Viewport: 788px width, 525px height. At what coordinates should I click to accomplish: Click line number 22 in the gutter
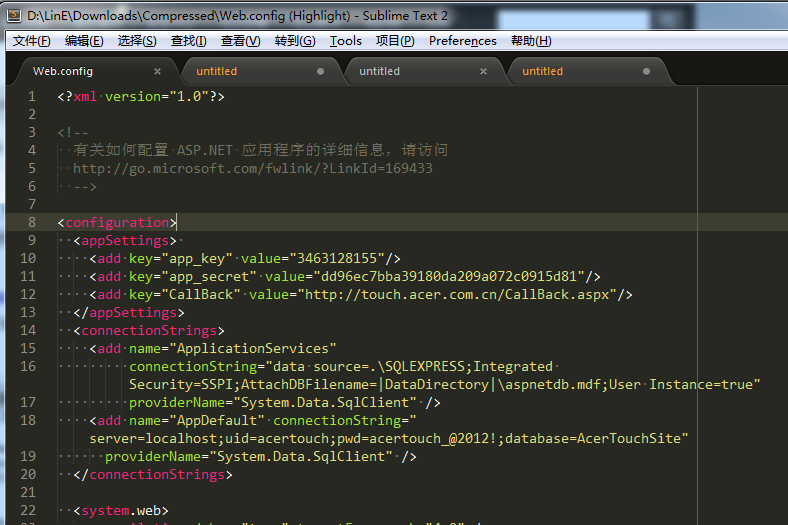pyautogui.click(x=28, y=510)
